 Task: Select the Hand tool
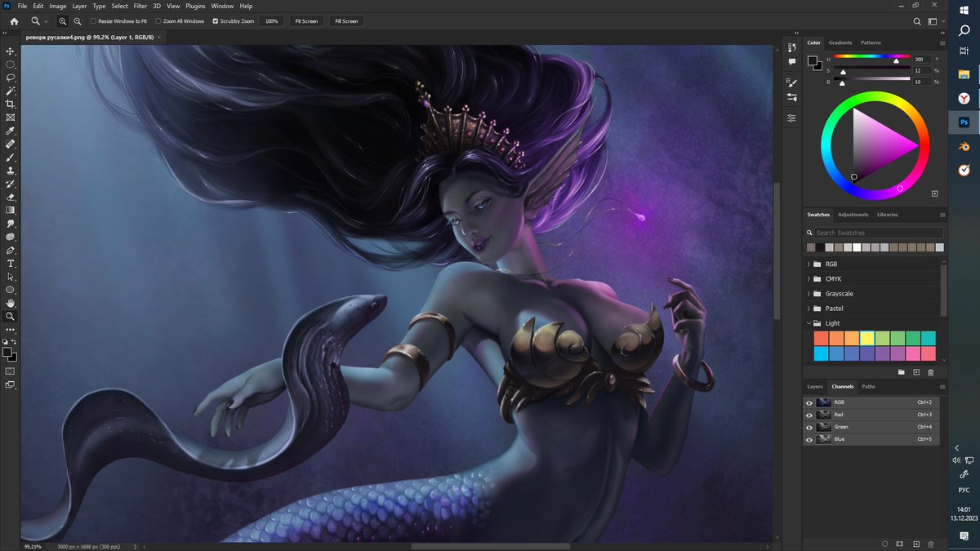click(x=11, y=303)
